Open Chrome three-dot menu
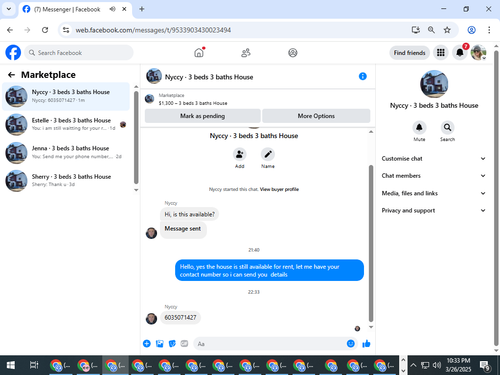The image size is (500, 375). click(x=489, y=30)
